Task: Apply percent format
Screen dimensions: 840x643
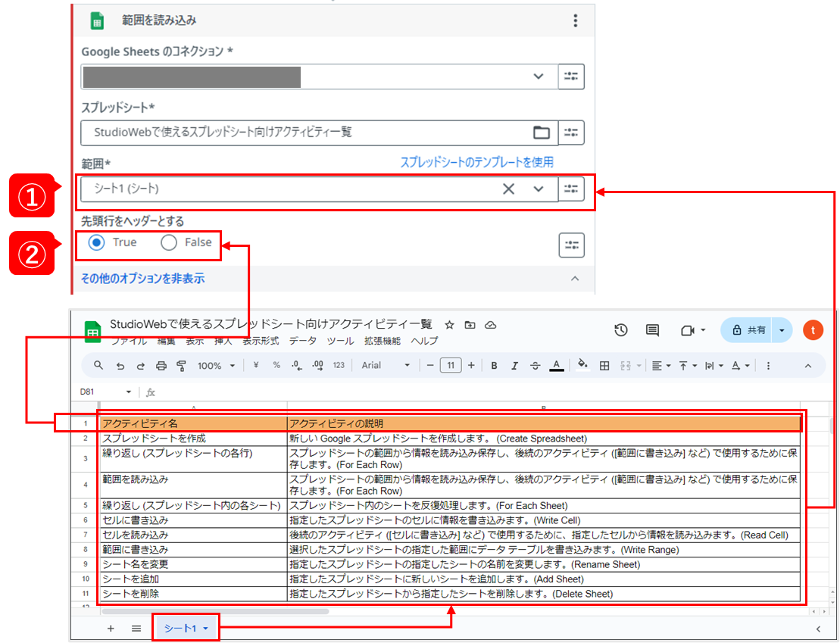Action: (x=276, y=366)
